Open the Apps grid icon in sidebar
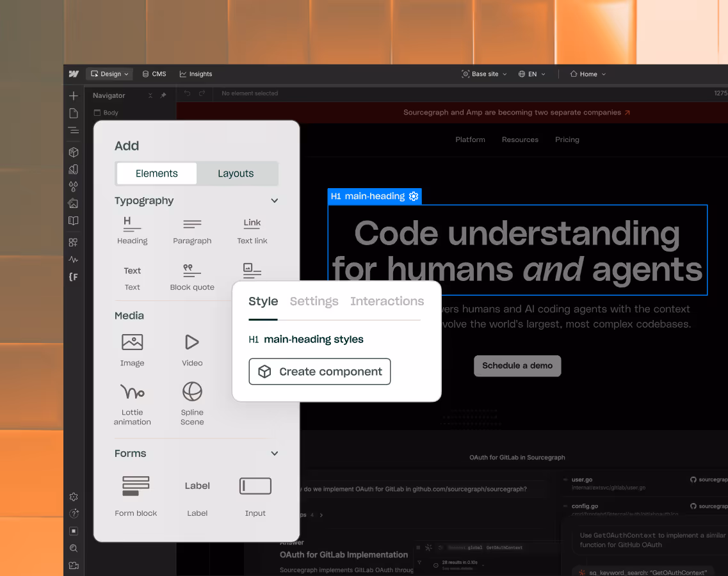 point(74,243)
